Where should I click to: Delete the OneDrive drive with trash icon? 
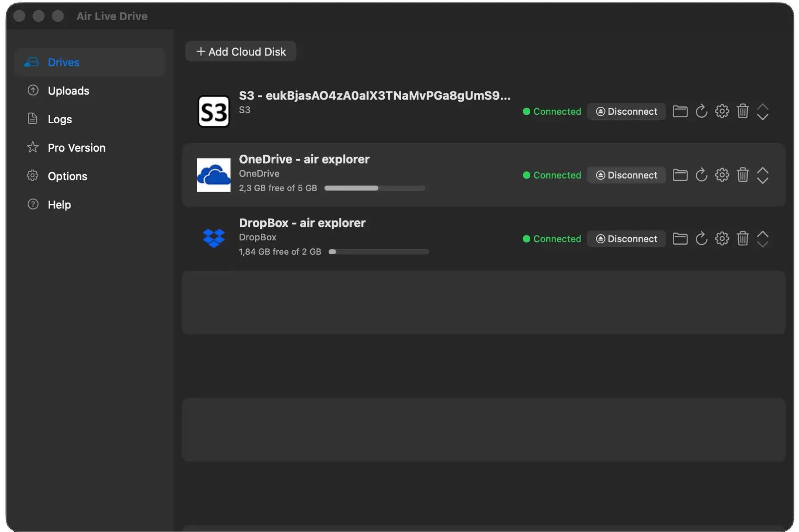coord(743,175)
